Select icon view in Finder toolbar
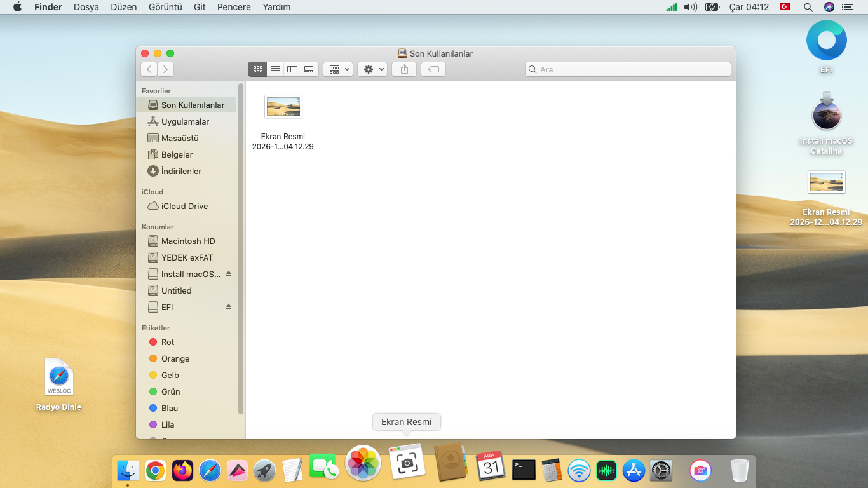 (x=258, y=69)
